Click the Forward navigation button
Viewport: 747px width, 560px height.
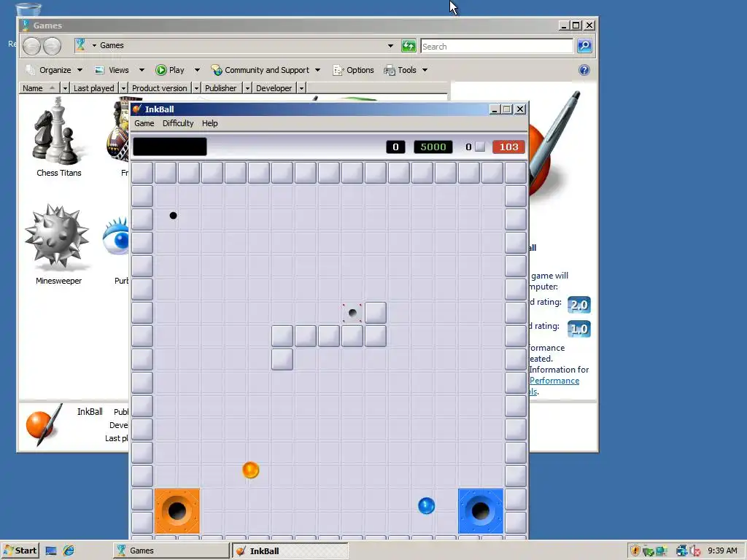pos(52,46)
